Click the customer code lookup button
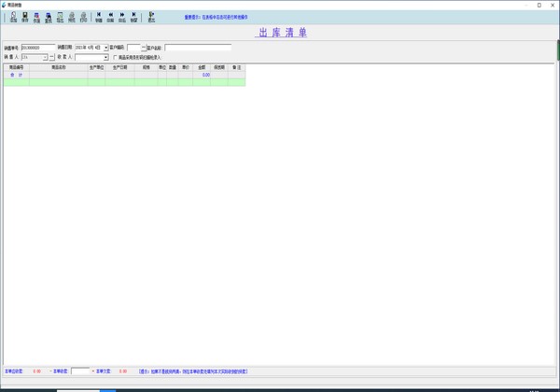The width and height of the screenshot is (560, 392). point(143,47)
